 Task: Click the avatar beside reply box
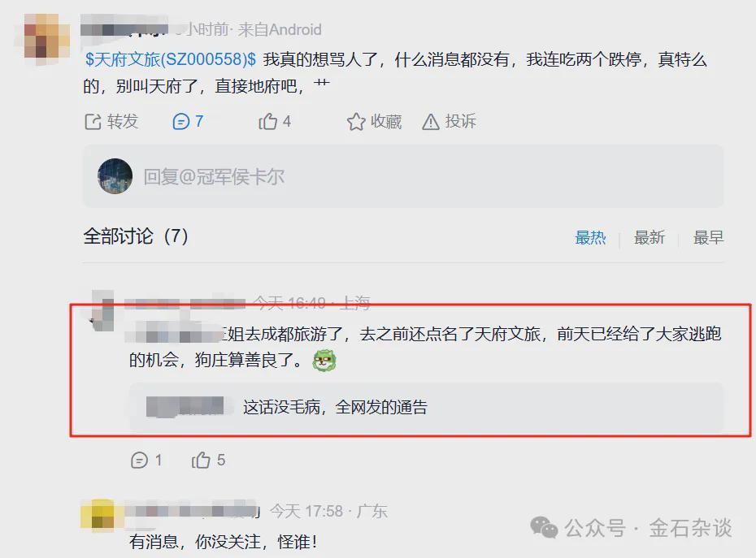point(115,176)
